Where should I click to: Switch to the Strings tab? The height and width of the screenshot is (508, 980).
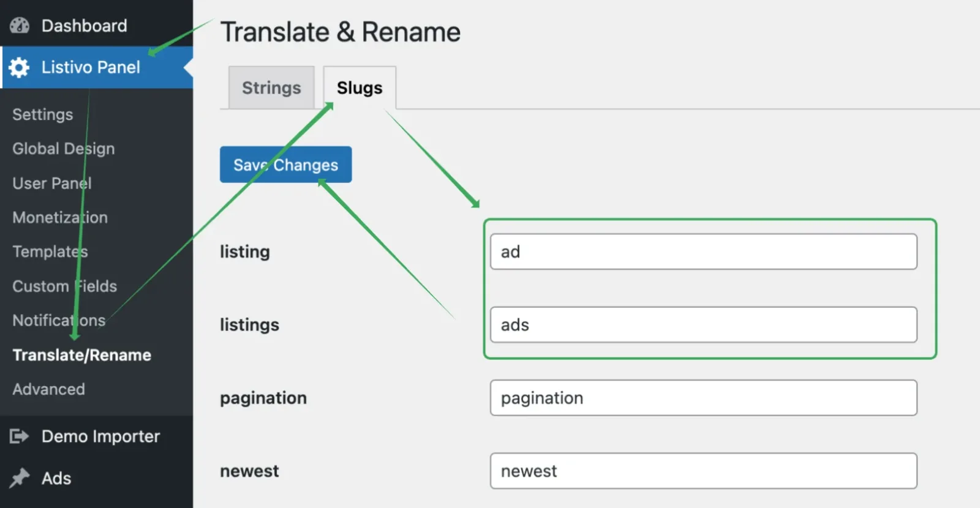pyautogui.click(x=271, y=88)
